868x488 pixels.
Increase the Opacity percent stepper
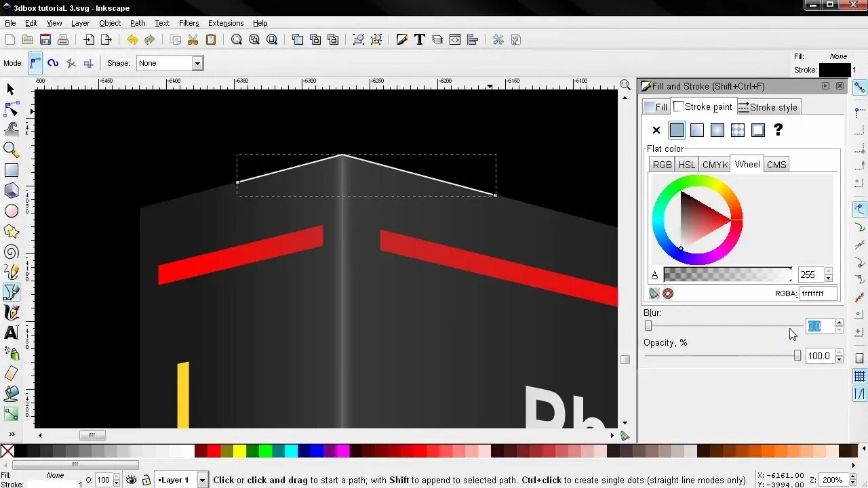tap(839, 352)
